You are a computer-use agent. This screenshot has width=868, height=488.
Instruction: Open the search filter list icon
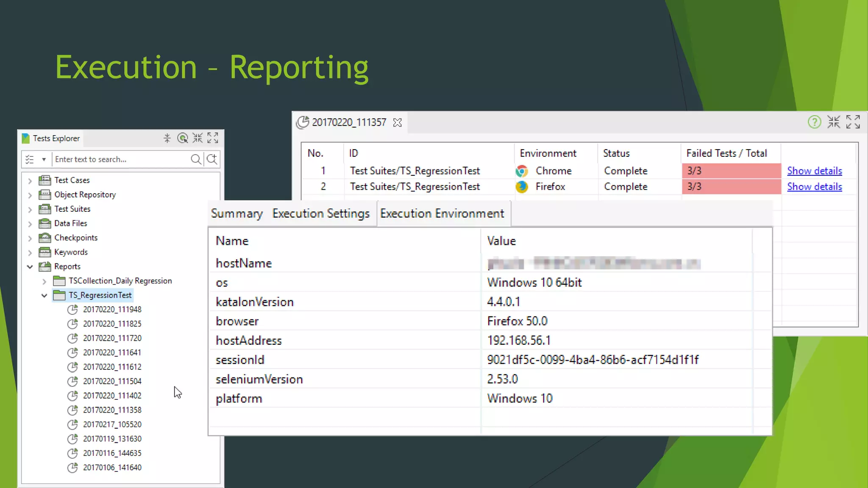pyautogui.click(x=30, y=160)
